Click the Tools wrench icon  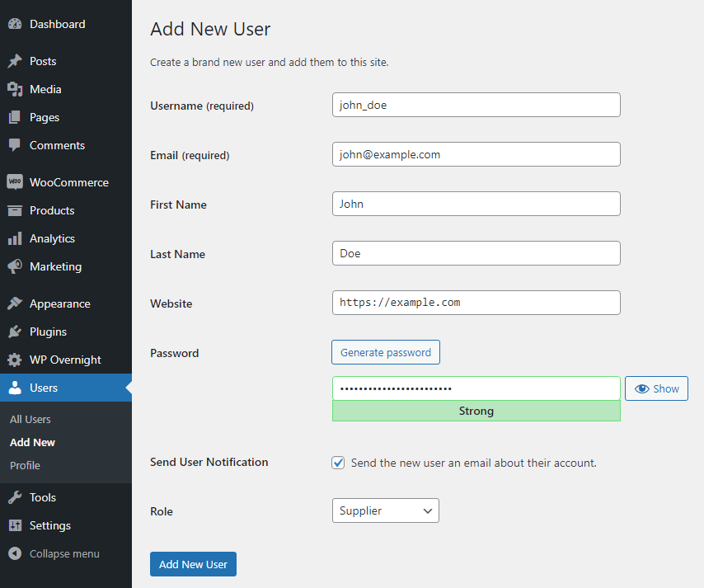(x=15, y=497)
